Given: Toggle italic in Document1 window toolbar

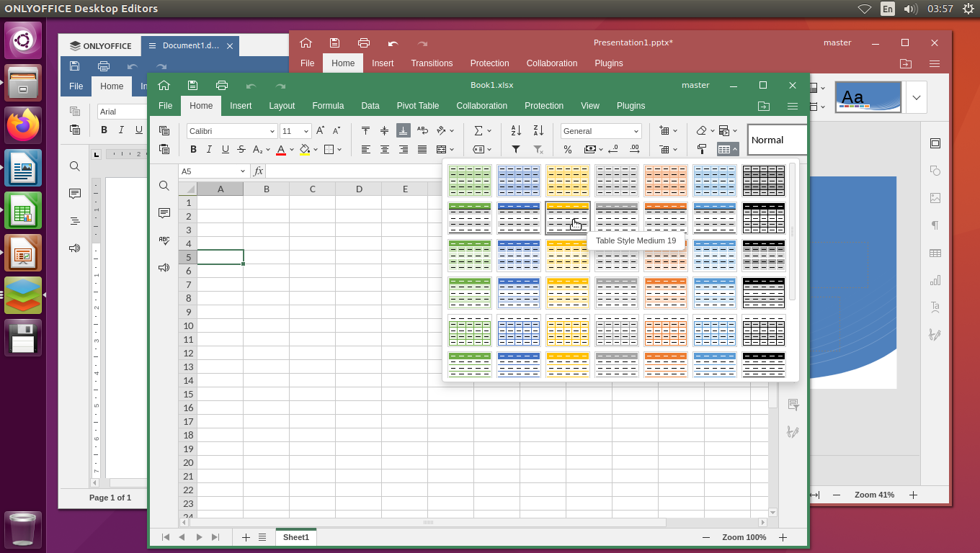Looking at the screenshot, I should click(x=121, y=130).
